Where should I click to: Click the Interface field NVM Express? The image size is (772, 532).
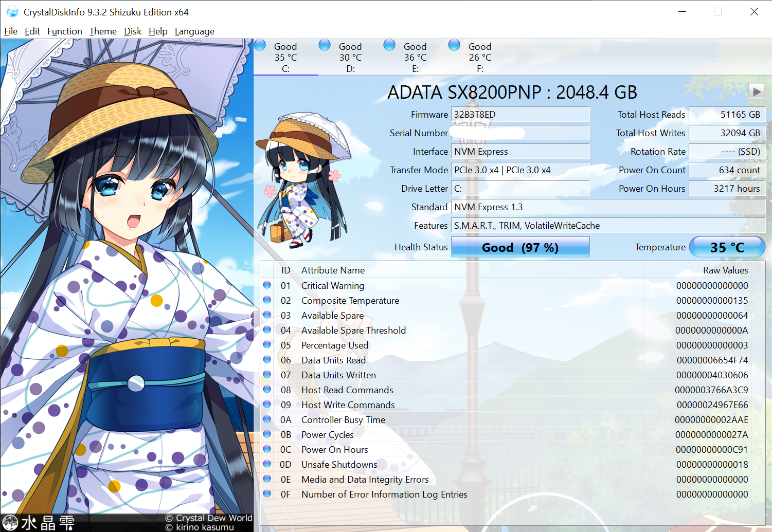tap(520, 152)
